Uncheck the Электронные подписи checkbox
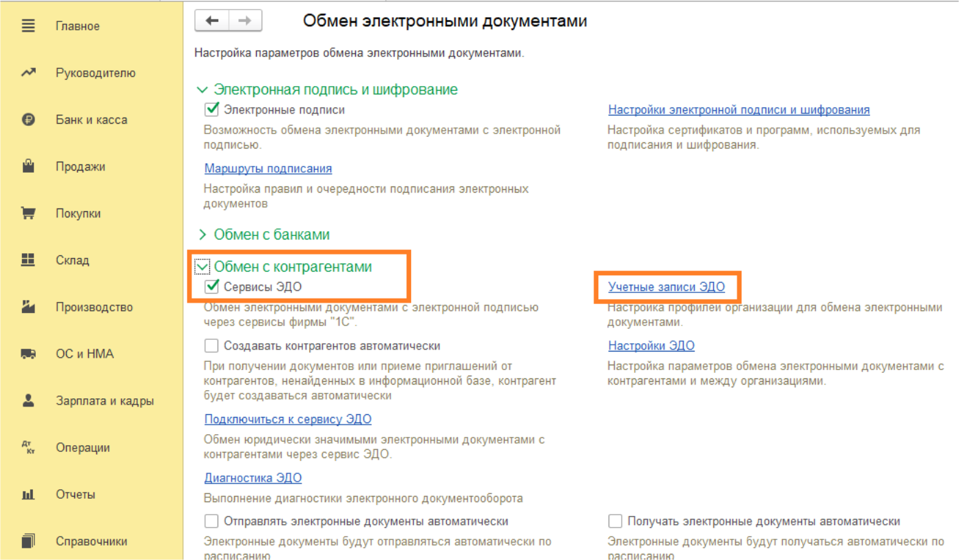 212,109
